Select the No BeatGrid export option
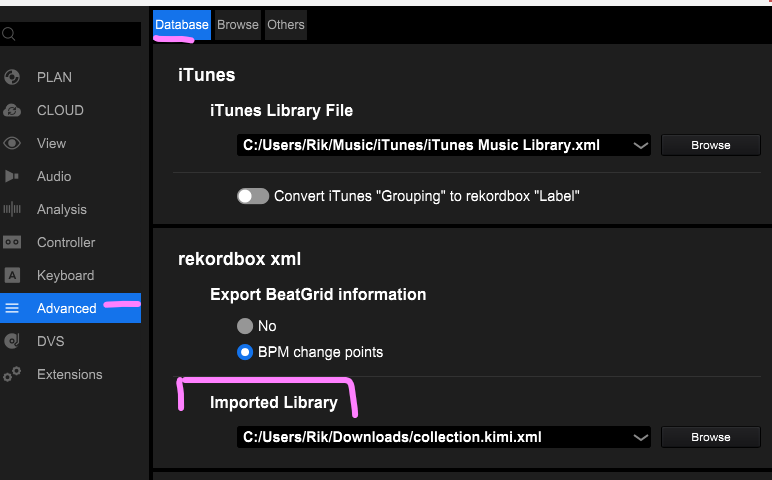772x480 pixels. tap(245, 326)
